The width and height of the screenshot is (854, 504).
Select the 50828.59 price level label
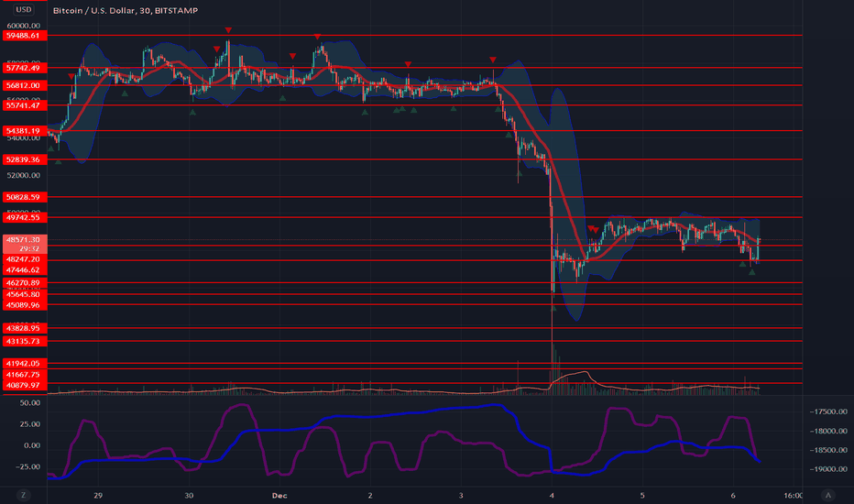[x=25, y=197]
